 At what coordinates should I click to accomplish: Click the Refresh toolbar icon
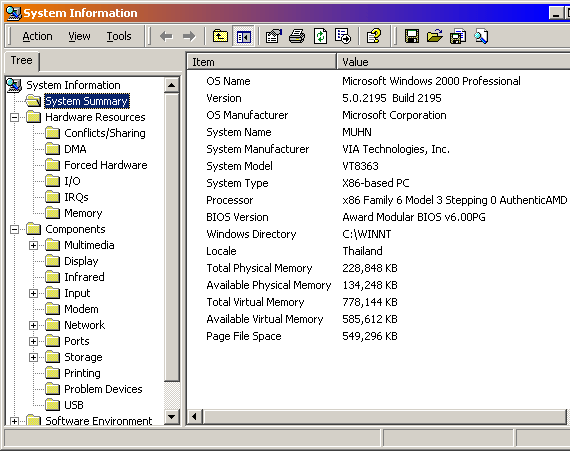pos(320,36)
